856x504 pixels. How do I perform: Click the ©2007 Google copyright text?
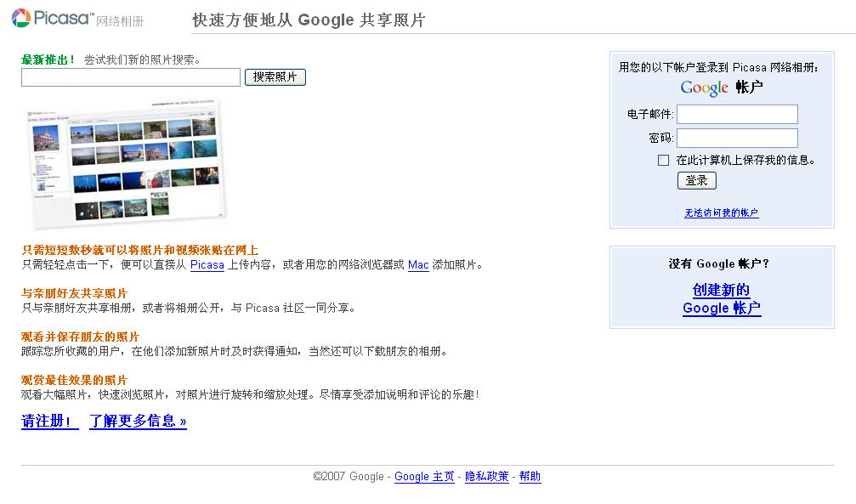349,477
